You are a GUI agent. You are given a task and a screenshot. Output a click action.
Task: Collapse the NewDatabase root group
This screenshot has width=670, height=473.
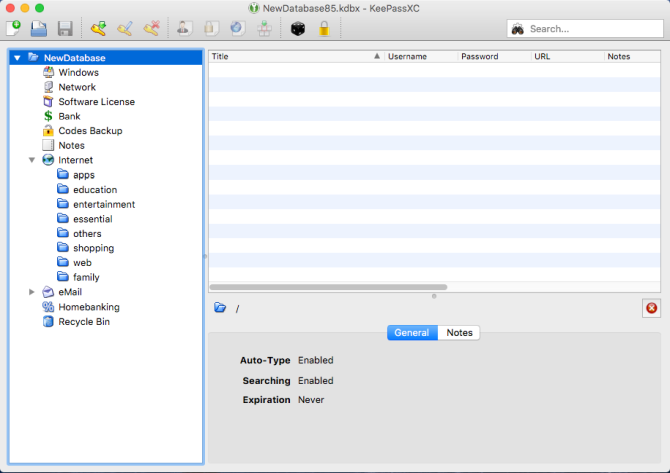17,58
